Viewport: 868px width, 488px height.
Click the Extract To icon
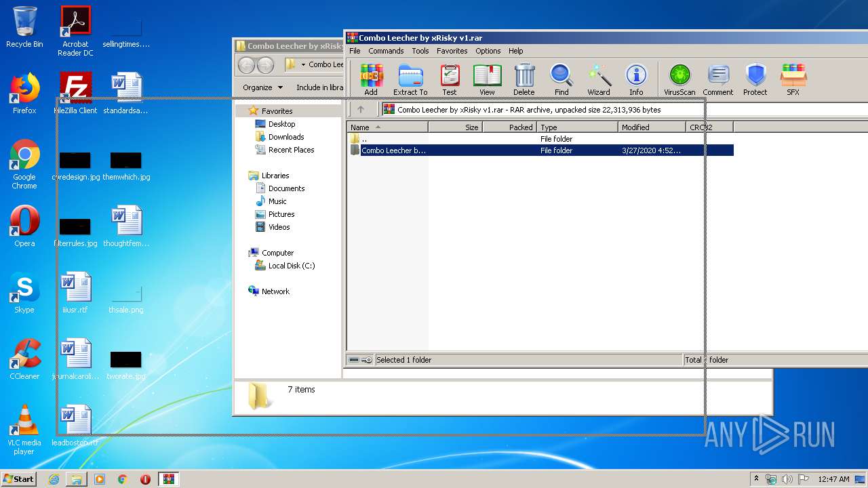(410, 79)
